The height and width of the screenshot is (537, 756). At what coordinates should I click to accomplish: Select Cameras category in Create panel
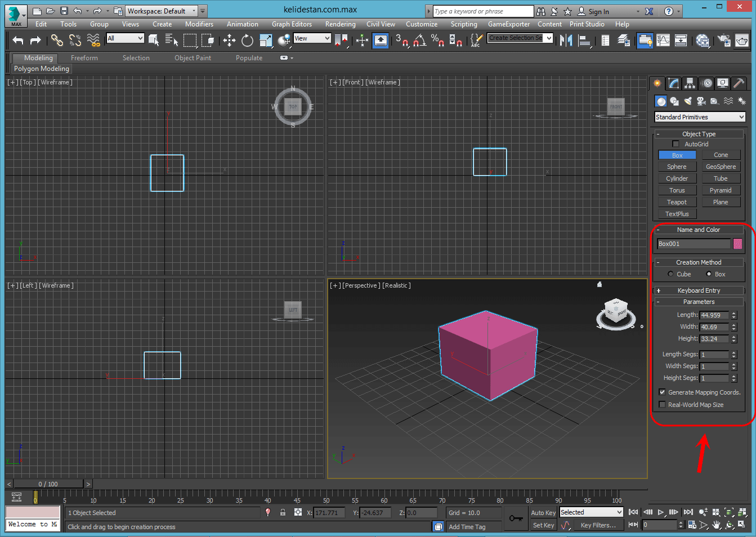[701, 101]
